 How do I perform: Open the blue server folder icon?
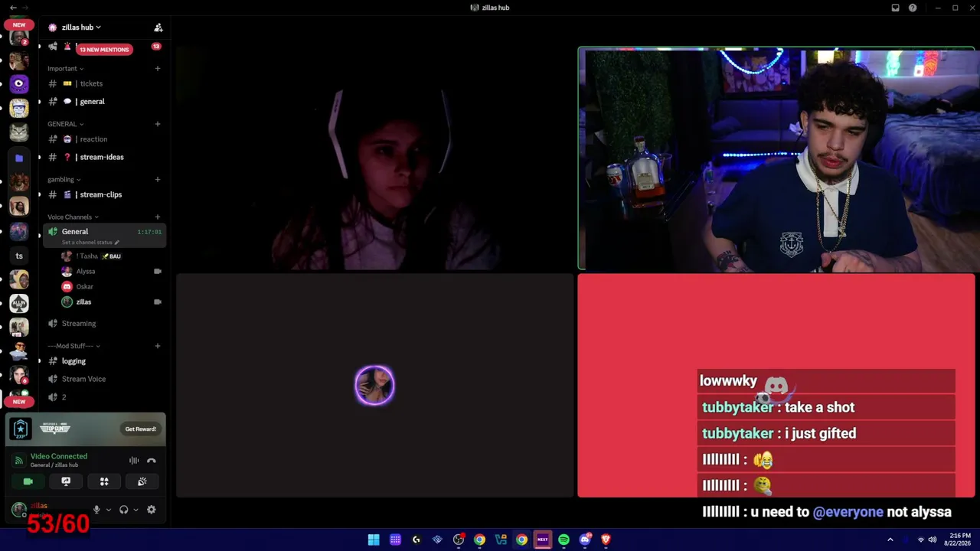tap(19, 158)
